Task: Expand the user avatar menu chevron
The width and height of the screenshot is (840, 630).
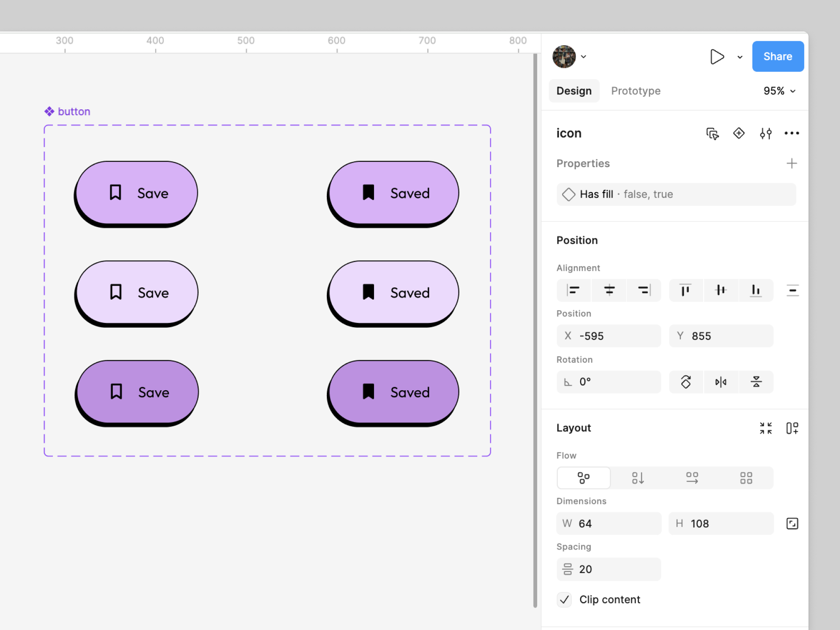Action: (x=584, y=57)
